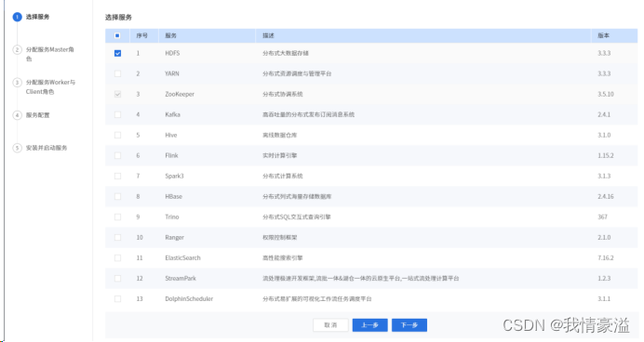Viewport: 644px width, 342px height.
Task: Click Hive version 3.1.0
Action: 604,136
